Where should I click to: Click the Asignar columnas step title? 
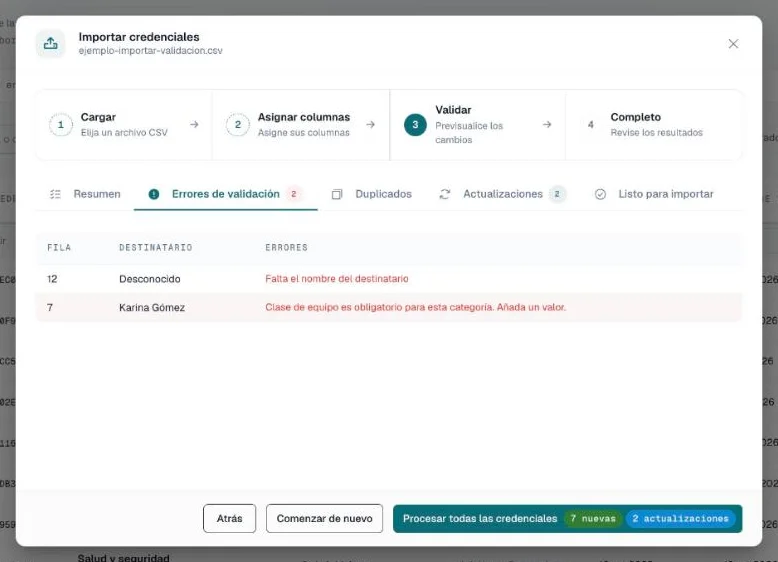[x=304, y=117]
